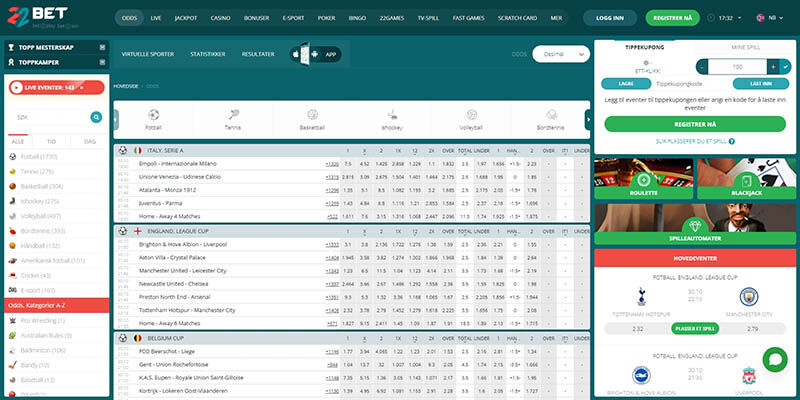The width and height of the screenshot is (800, 400).
Task: Open Basketball (304) in sidebar
Action: click(x=42, y=186)
